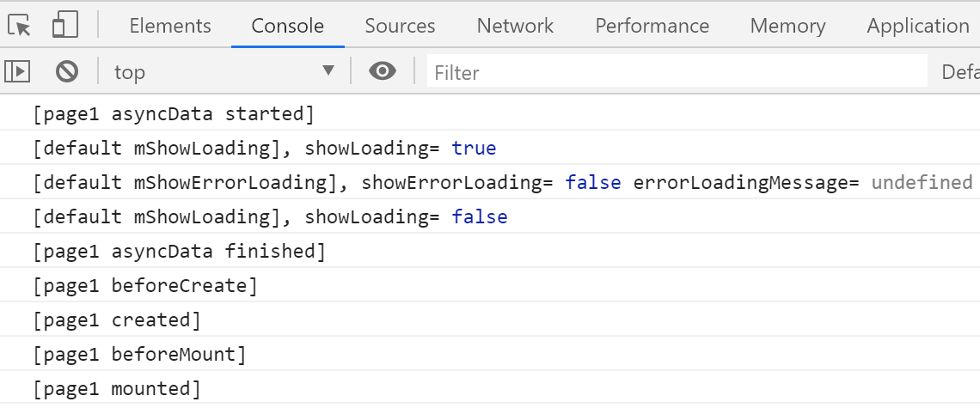This screenshot has width=980, height=414.
Task: Select the 'page1 mounted' log entry
Action: point(117,388)
